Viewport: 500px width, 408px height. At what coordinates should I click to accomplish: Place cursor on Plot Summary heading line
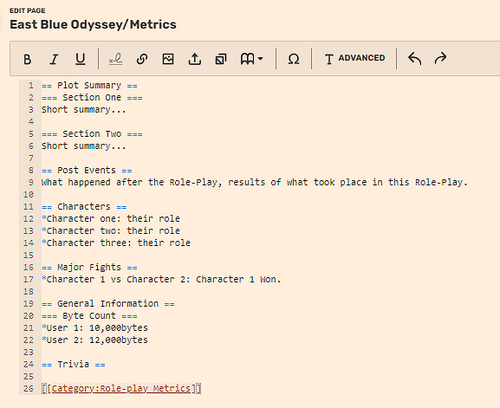[x=89, y=85]
